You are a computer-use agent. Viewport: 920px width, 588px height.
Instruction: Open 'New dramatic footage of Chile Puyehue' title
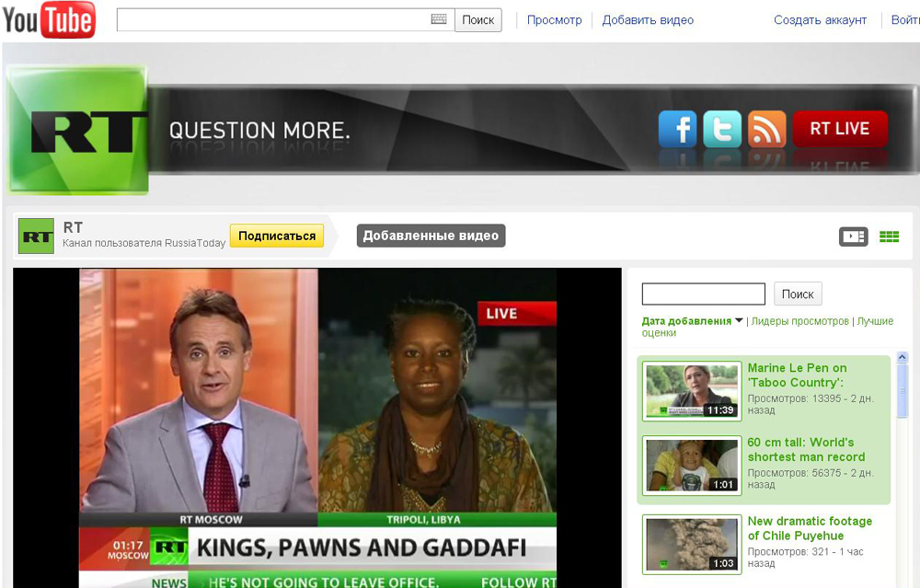pos(810,528)
